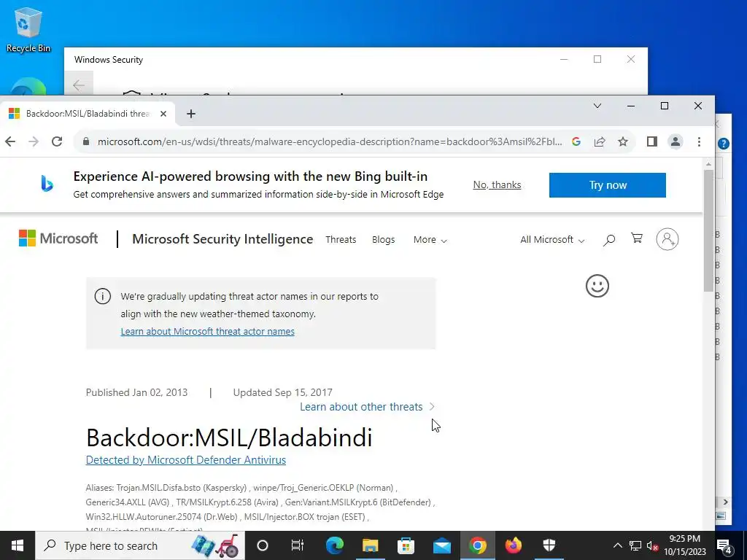
Task: Open Microsoft Security Intelligence home link
Action: click(x=222, y=239)
